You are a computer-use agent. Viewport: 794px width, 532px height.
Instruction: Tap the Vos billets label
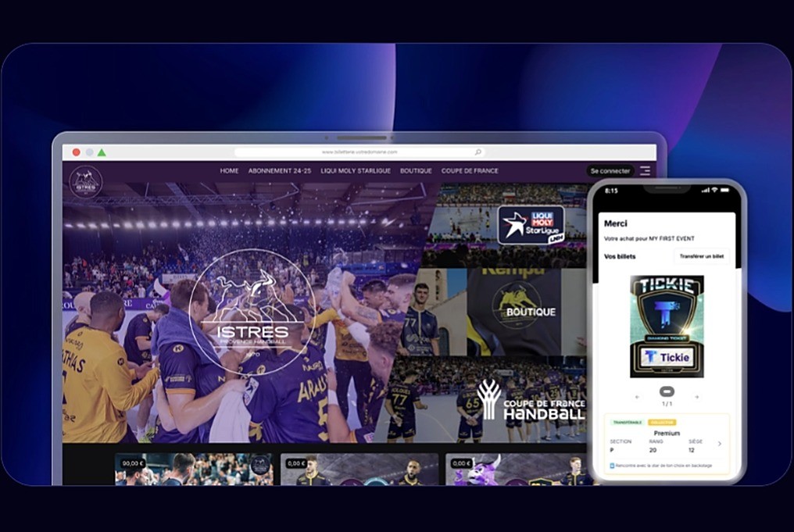click(x=620, y=257)
